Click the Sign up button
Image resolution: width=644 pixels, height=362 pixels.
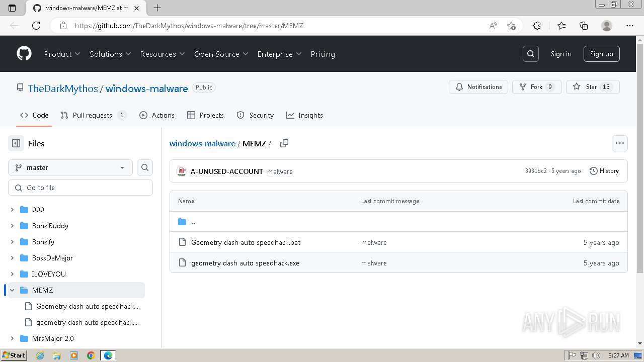coord(601,54)
